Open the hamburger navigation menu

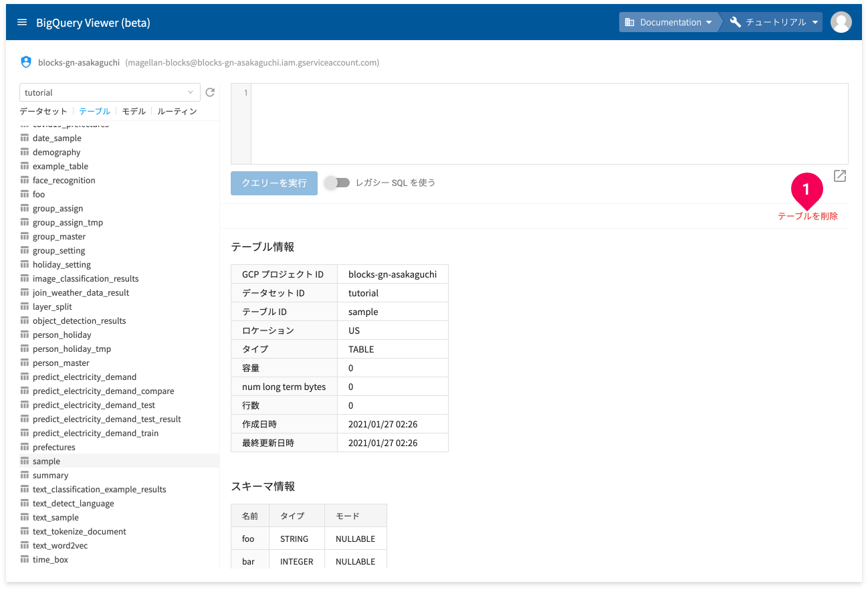pyautogui.click(x=22, y=22)
